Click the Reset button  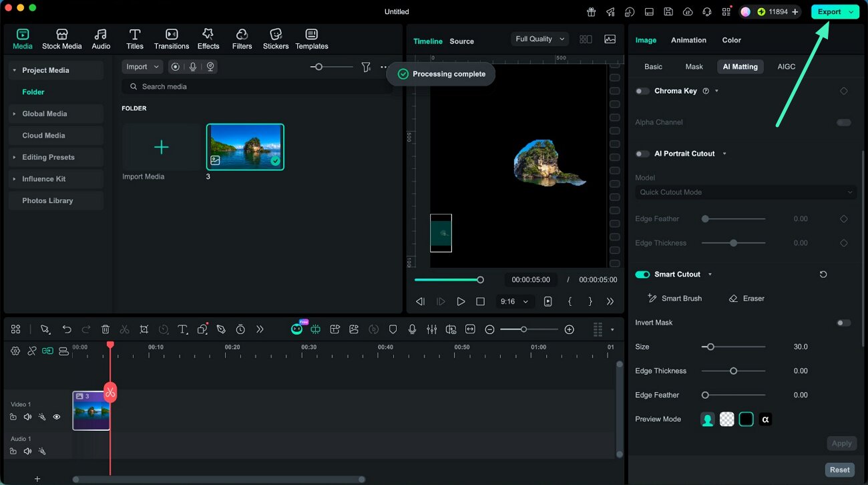840,470
